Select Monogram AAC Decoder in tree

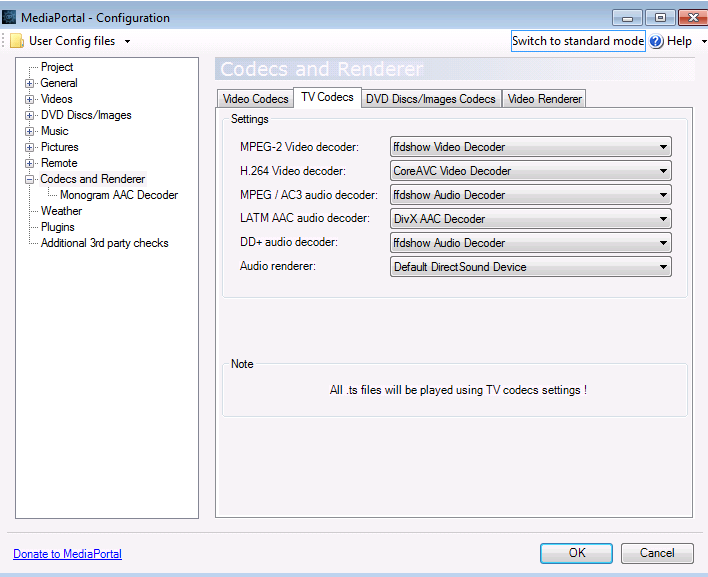[119, 195]
